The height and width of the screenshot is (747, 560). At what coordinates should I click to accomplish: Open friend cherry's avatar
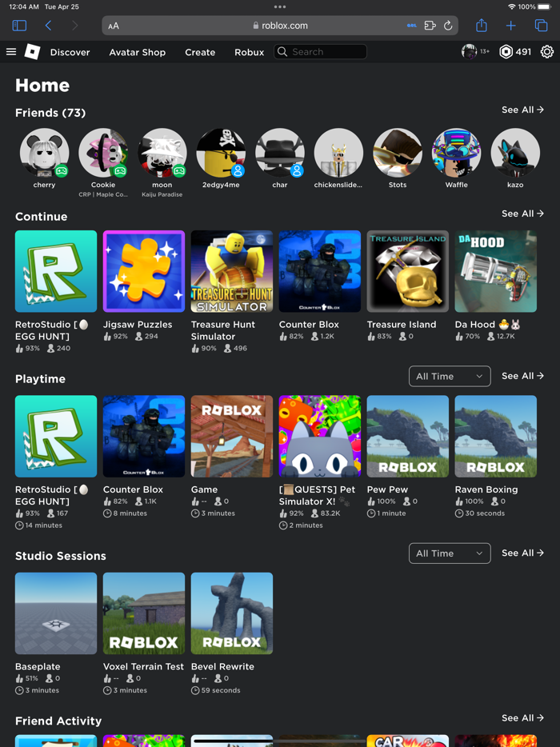coord(44,153)
